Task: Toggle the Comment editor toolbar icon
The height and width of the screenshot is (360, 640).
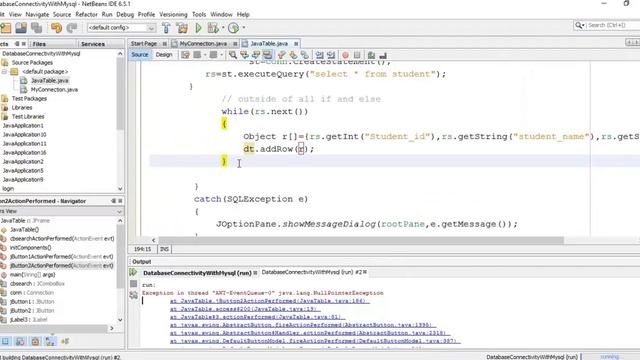Action: (x=371, y=55)
